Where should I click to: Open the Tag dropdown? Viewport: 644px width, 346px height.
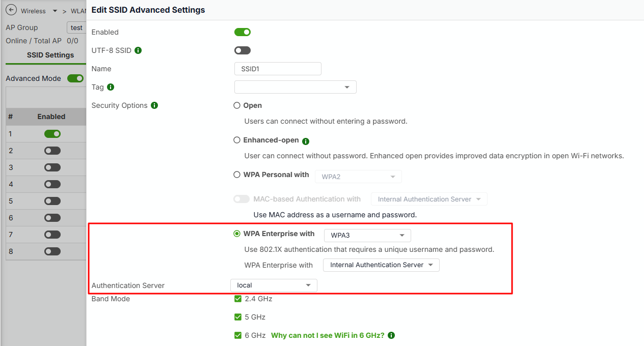tap(296, 87)
